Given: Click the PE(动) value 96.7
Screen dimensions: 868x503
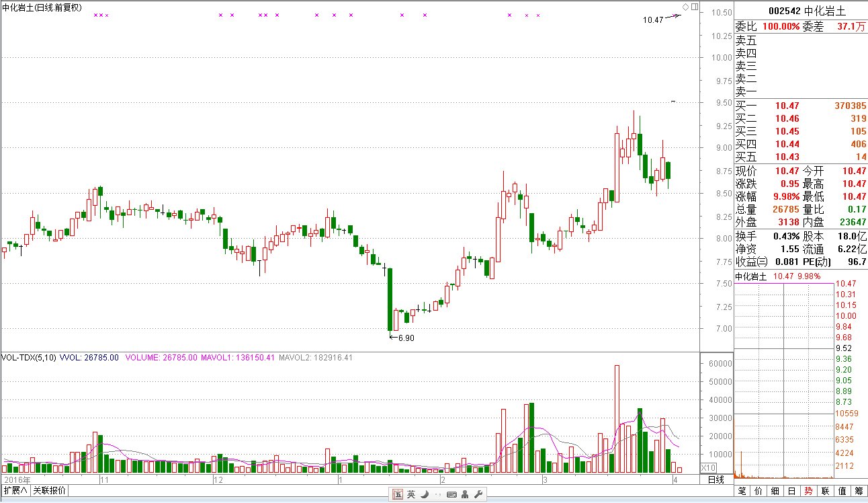Looking at the screenshot, I should (x=857, y=262).
